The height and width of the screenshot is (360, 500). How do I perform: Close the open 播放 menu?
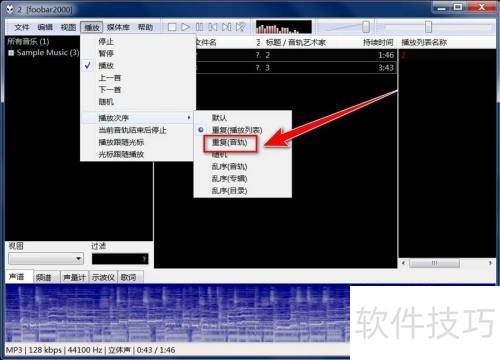[x=91, y=27]
